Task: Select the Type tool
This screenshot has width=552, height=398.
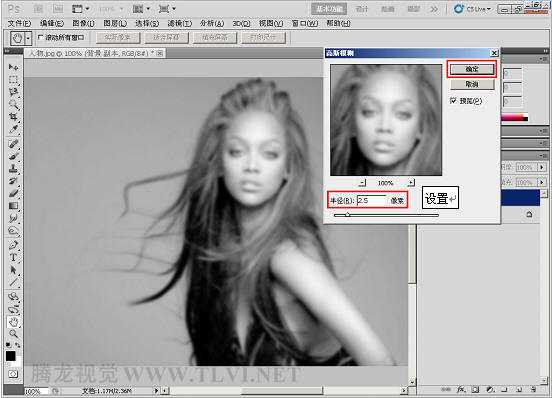Action: [13, 257]
